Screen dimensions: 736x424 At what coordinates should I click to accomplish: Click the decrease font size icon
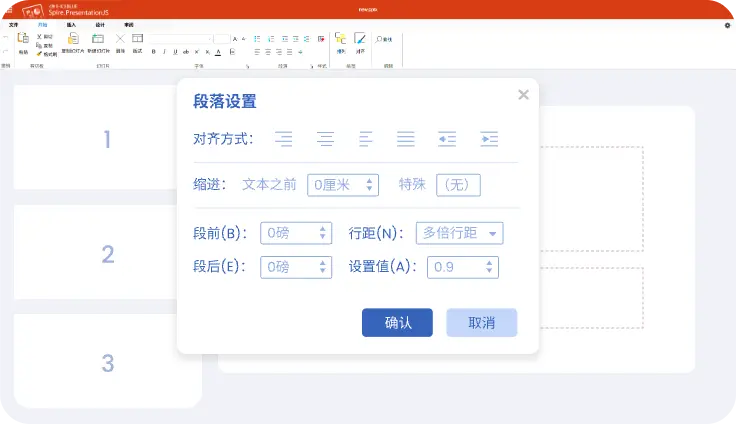(x=244, y=39)
